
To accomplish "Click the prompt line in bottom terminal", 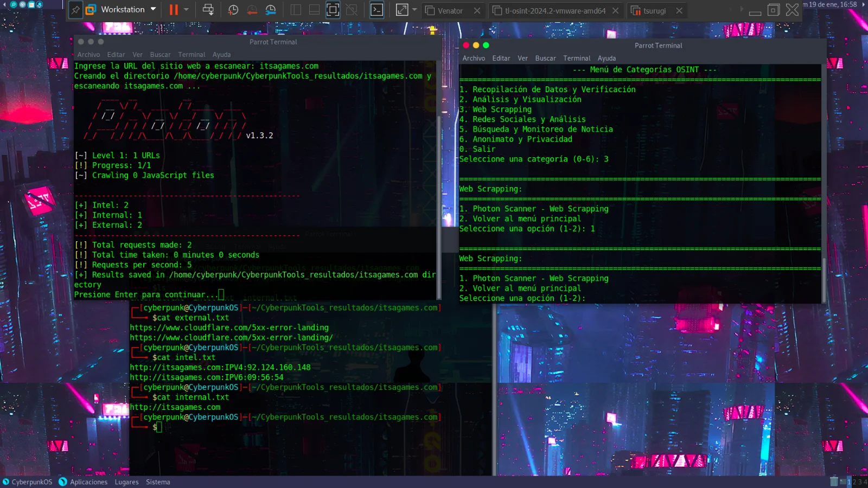I will pos(157,427).
